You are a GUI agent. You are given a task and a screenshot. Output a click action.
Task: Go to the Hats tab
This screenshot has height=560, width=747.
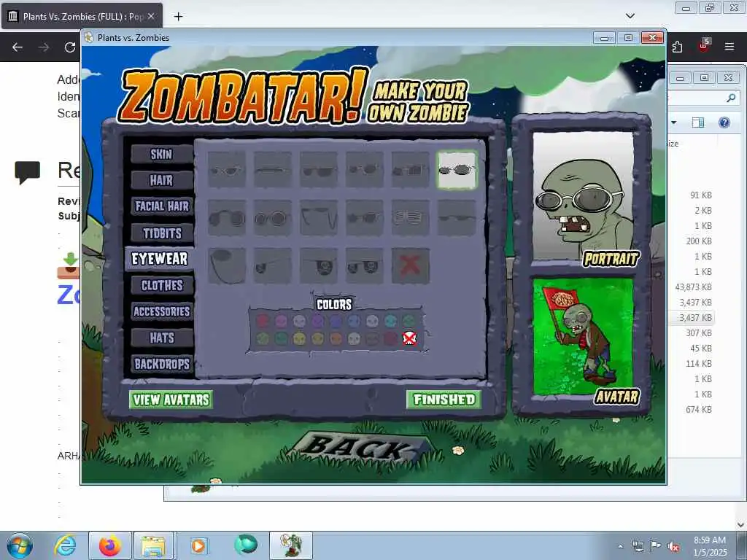click(x=162, y=338)
